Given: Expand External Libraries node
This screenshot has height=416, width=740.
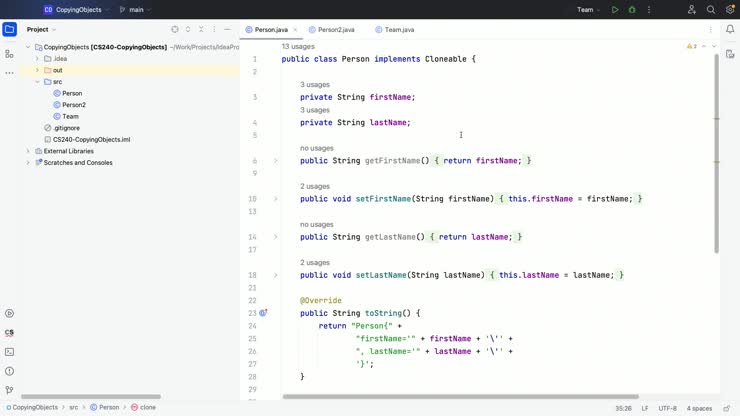Looking at the screenshot, I should pos(28,151).
